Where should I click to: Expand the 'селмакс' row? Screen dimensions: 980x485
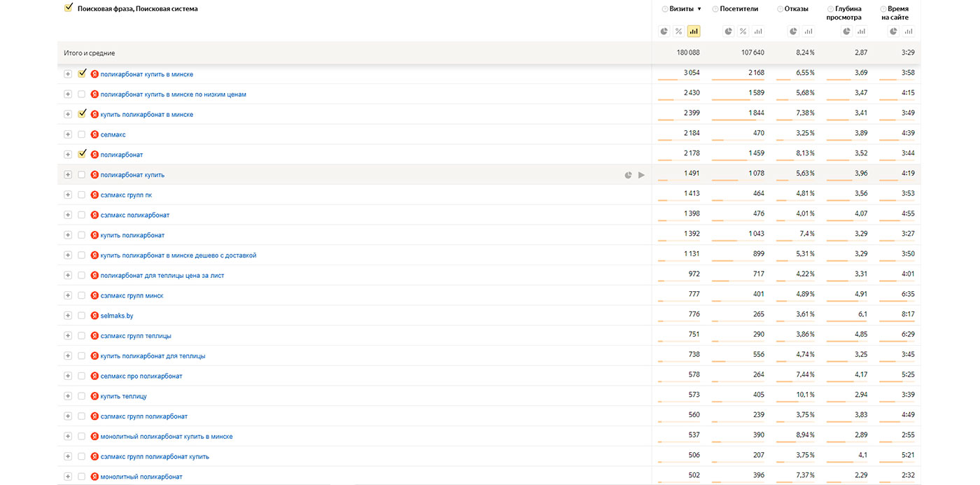point(68,134)
